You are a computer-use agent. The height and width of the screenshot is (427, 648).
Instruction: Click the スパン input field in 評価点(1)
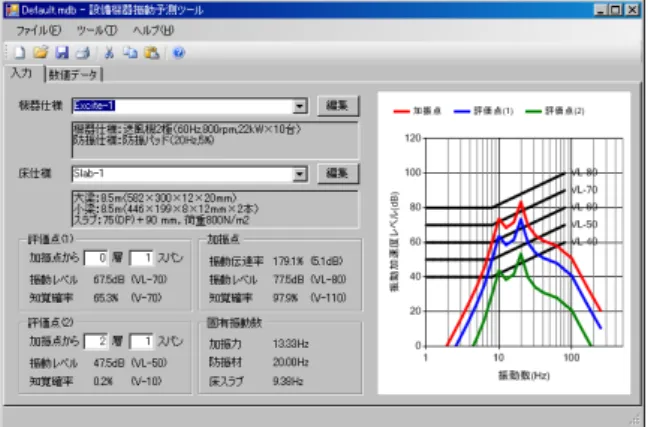click(141, 258)
